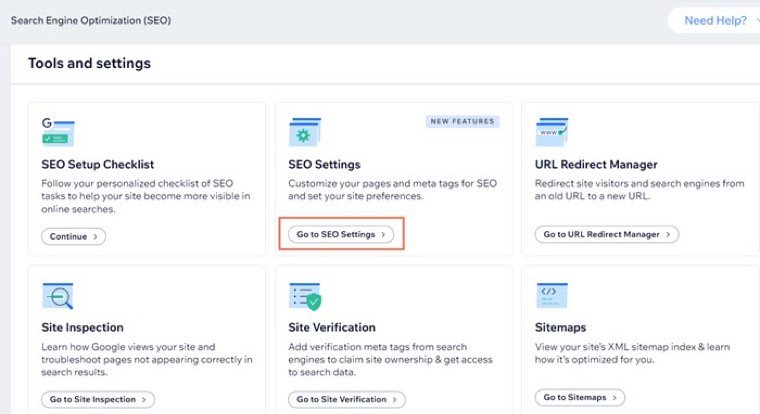Open Go to SEO Settings

(x=341, y=234)
